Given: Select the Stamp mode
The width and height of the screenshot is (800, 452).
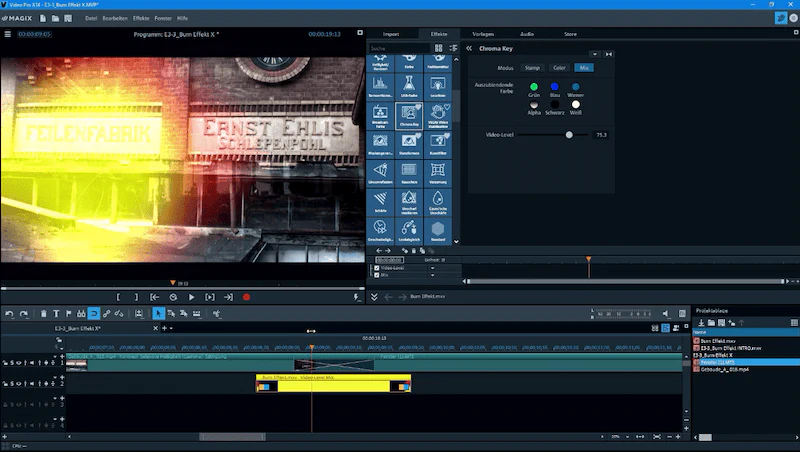Looking at the screenshot, I should point(532,68).
